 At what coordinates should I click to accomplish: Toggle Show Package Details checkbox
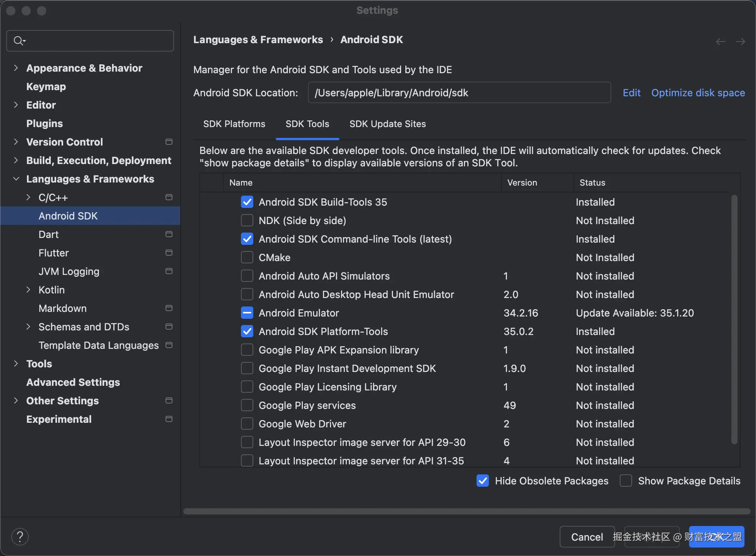coord(626,481)
